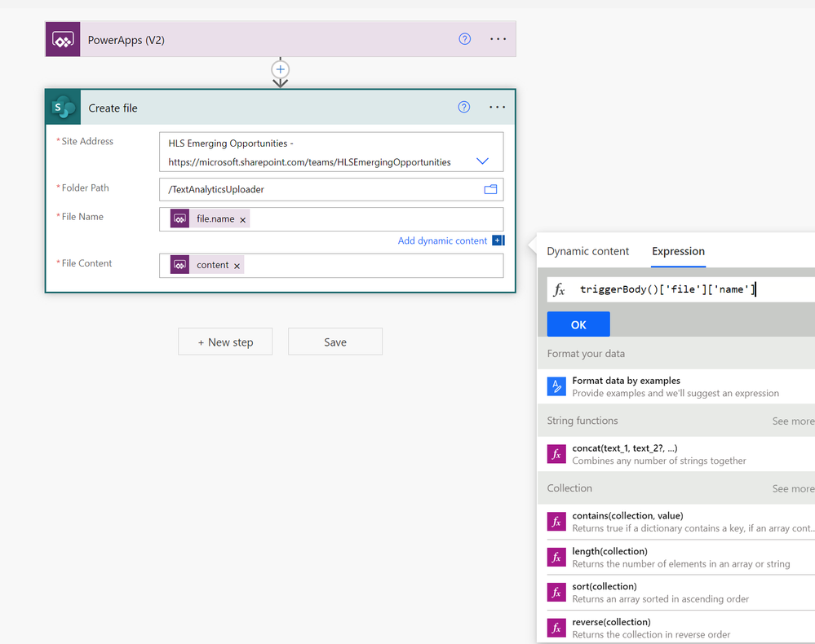Click the fx icon in the expression box
This screenshot has height=644, width=815.
pyautogui.click(x=560, y=289)
